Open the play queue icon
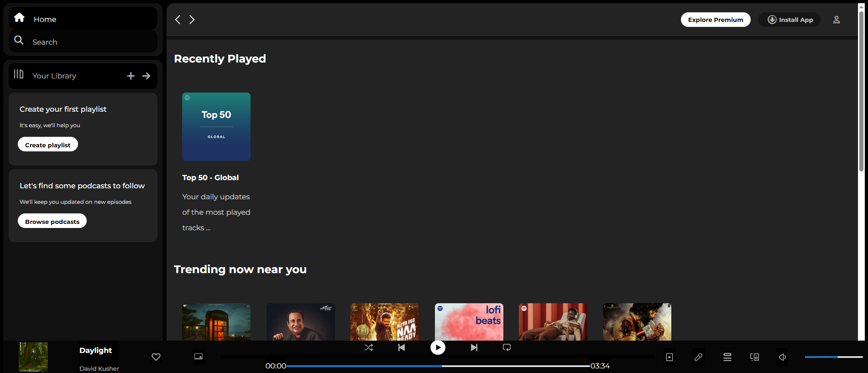This screenshot has height=373, width=868. [x=727, y=357]
